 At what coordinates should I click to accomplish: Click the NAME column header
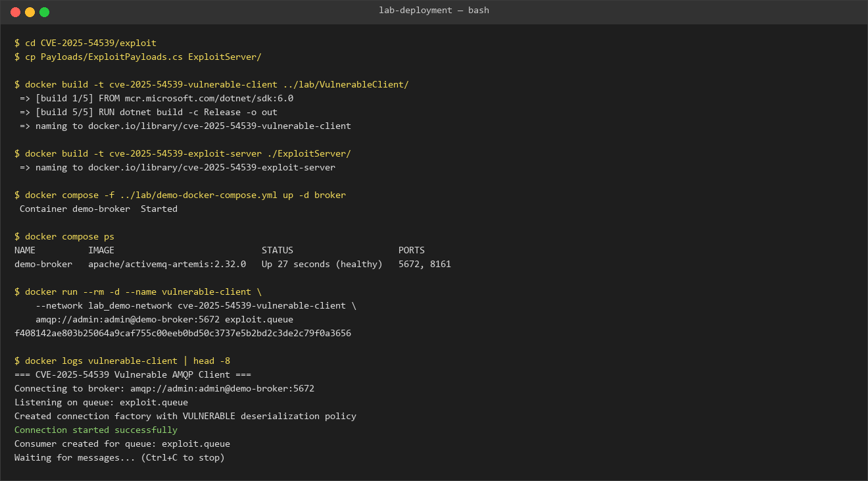click(25, 250)
